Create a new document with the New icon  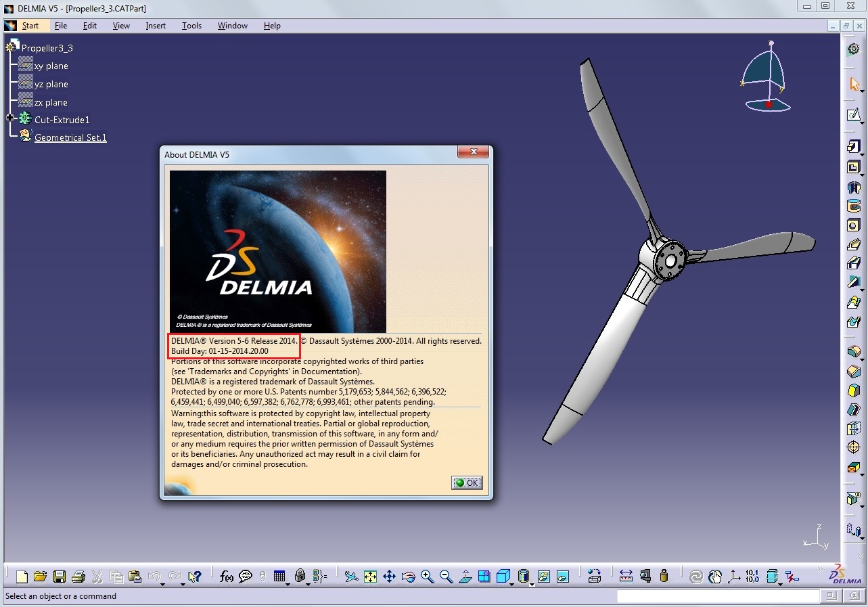tap(22, 577)
